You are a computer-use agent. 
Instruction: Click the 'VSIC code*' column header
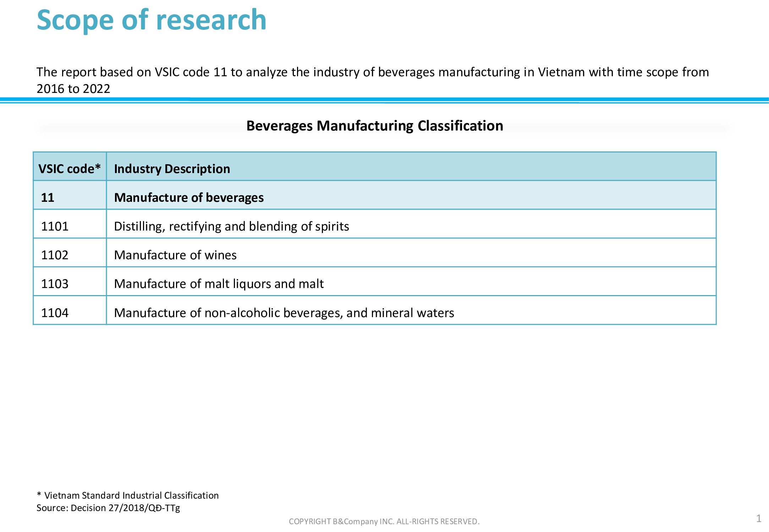70,168
